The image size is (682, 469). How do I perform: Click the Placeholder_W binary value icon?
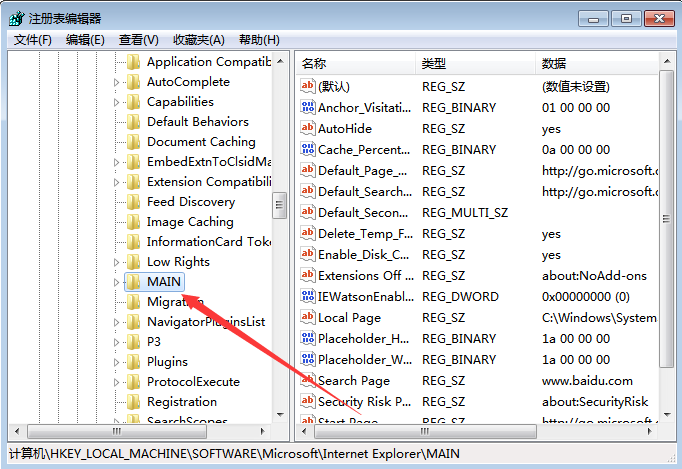pyautogui.click(x=308, y=359)
